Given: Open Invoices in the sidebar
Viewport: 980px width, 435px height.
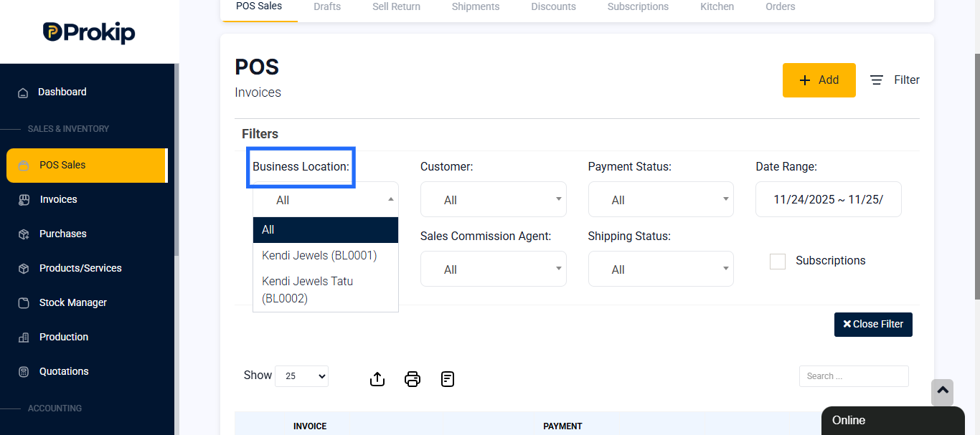Looking at the screenshot, I should 58,200.
